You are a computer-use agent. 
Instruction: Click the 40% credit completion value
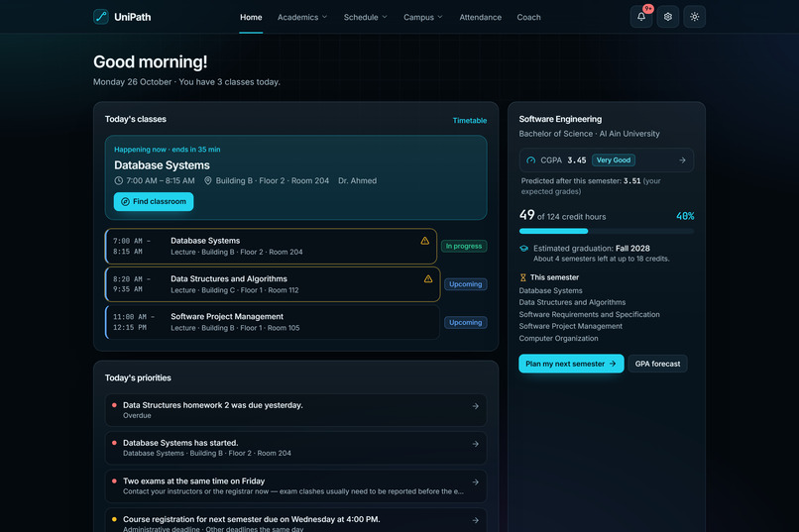click(x=685, y=216)
